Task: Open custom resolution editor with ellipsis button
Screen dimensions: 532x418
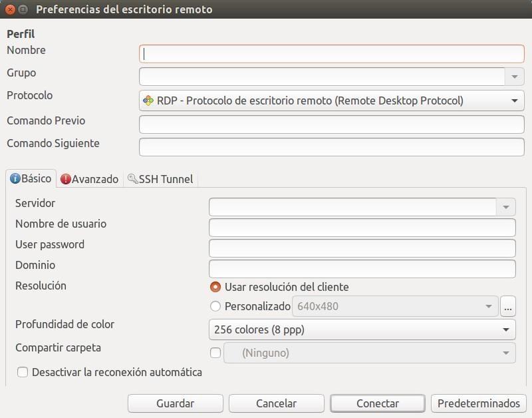Action: [x=508, y=306]
